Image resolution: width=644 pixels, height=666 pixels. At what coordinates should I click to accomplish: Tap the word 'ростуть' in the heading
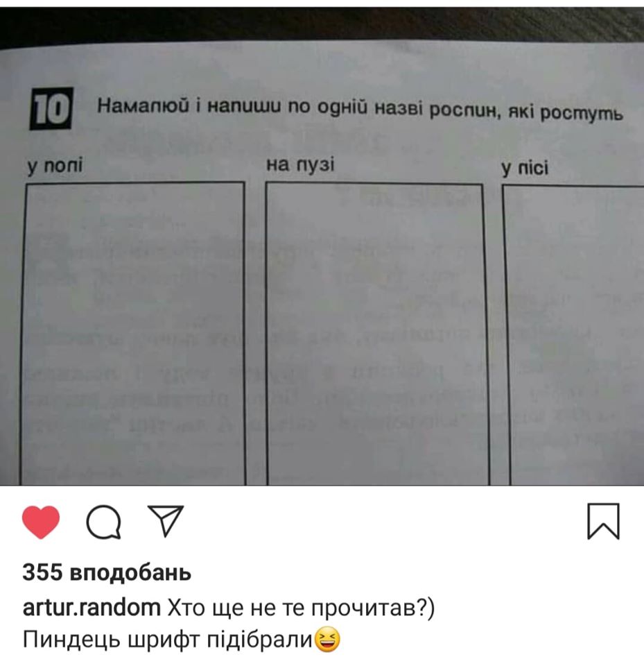tap(582, 113)
